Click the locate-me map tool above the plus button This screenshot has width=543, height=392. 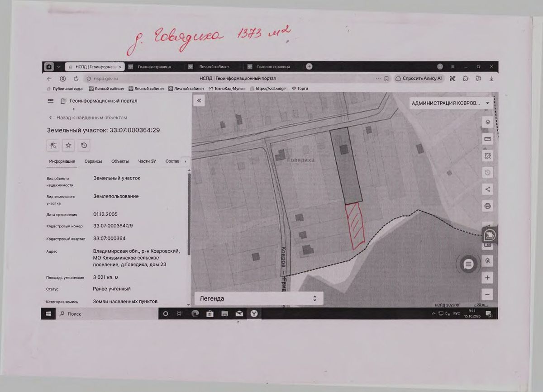tap(487, 261)
